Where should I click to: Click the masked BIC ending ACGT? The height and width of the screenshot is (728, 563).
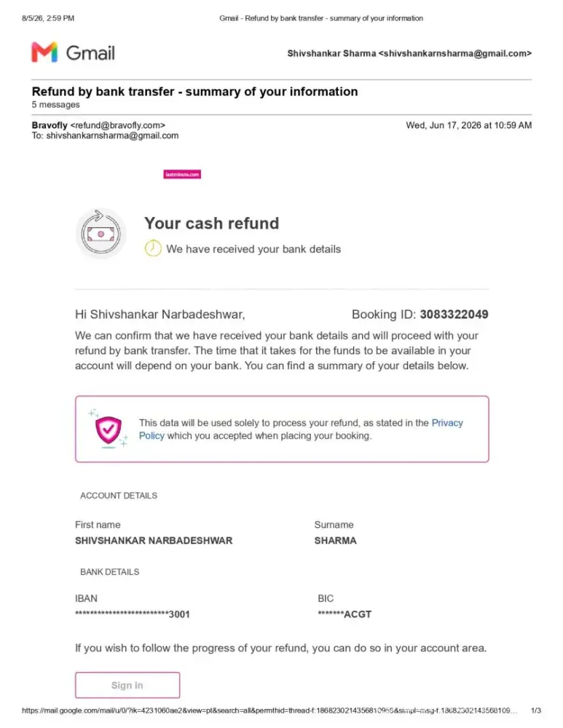[x=345, y=614]
